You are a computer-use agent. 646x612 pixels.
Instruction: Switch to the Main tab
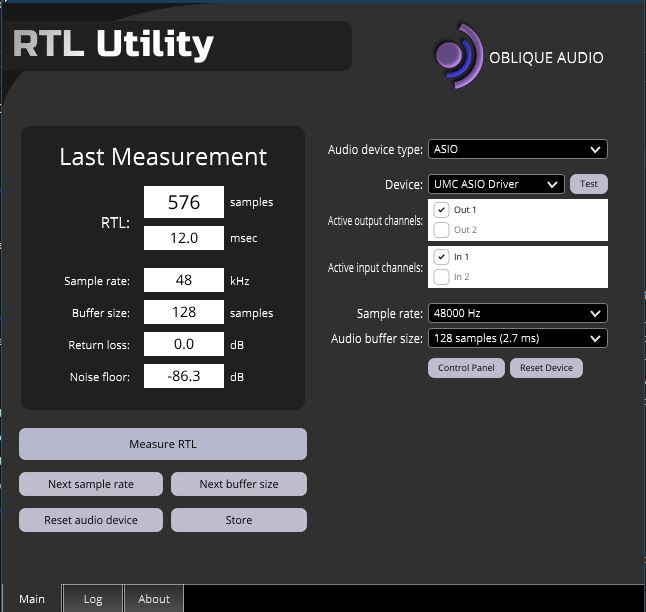32,599
